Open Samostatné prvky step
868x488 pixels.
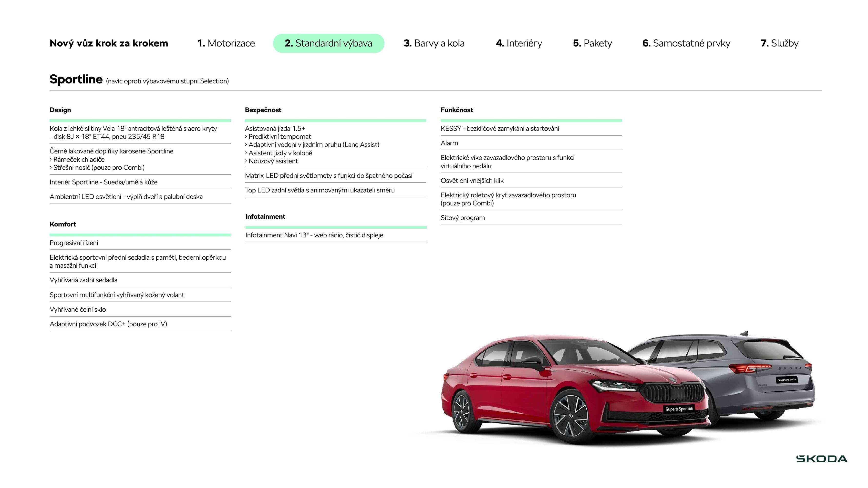point(686,43)
